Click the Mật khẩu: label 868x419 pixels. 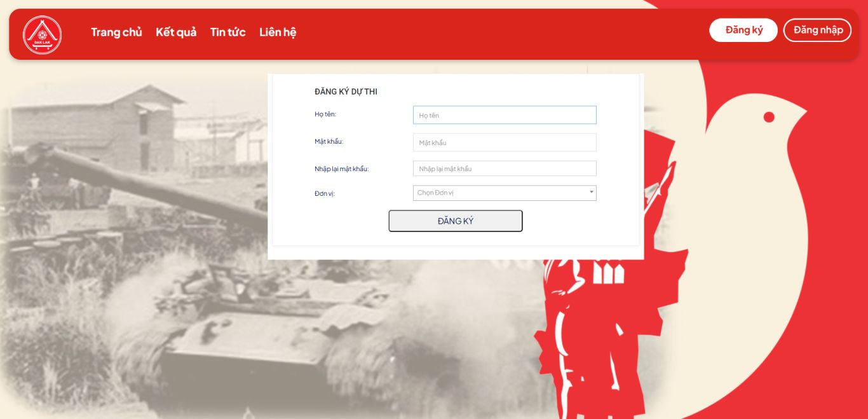pyautogui.click(x=329, y=141)
